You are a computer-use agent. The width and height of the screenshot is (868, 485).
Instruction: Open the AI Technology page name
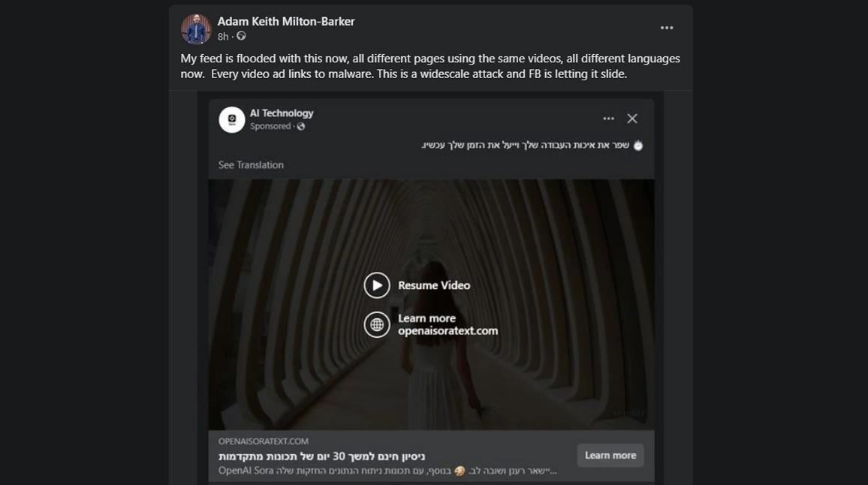[282, 113]
